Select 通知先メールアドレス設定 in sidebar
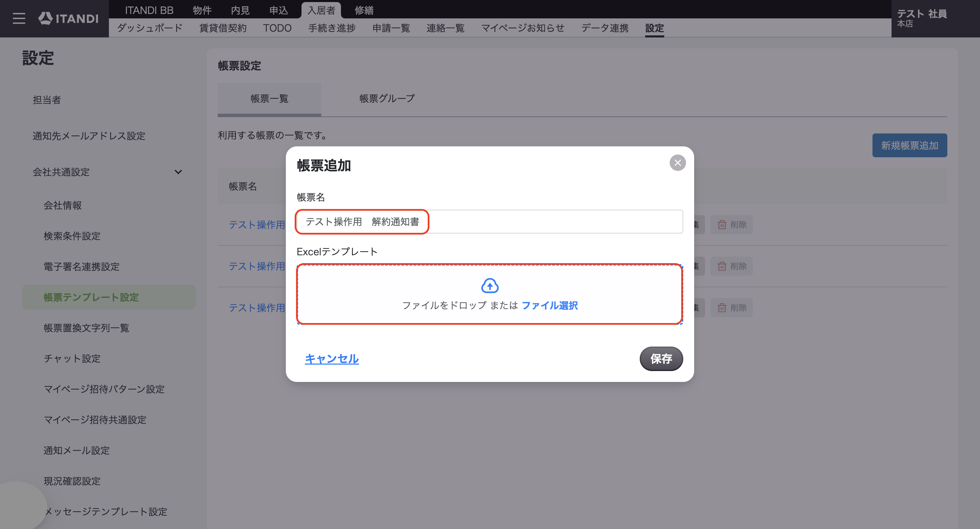 (x=89, y=136)
